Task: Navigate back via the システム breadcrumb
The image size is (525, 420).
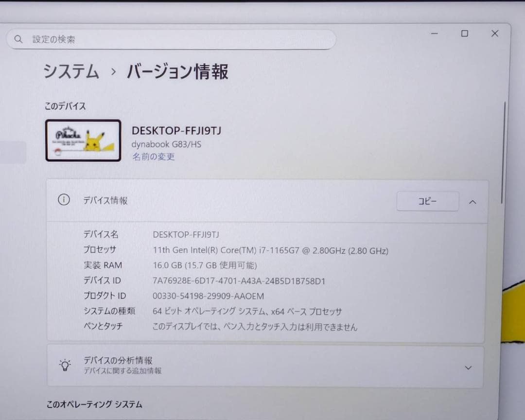Action: point(71,72)
